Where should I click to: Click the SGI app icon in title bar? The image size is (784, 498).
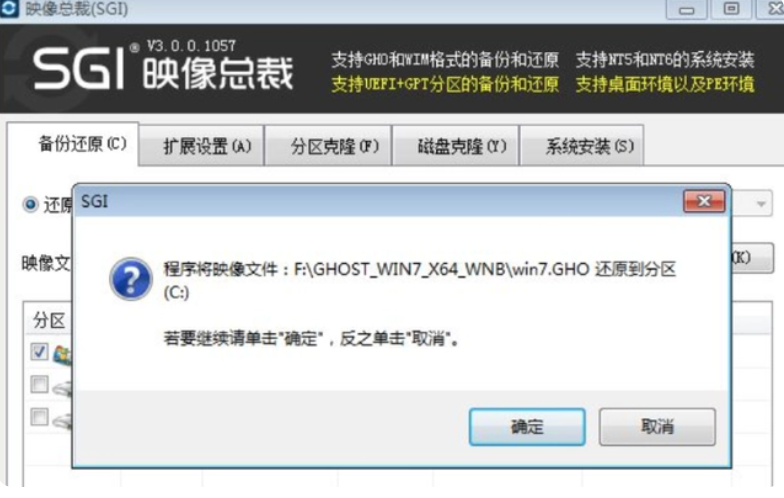(x=8, y=8)
